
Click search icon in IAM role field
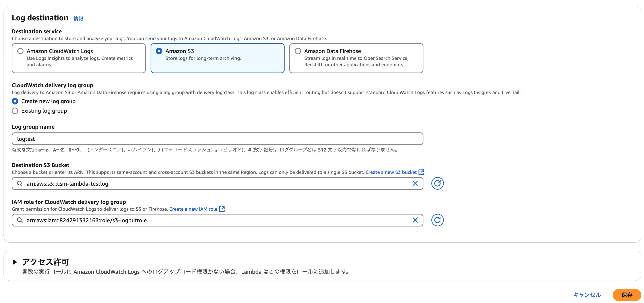click(x=20, y=220)
